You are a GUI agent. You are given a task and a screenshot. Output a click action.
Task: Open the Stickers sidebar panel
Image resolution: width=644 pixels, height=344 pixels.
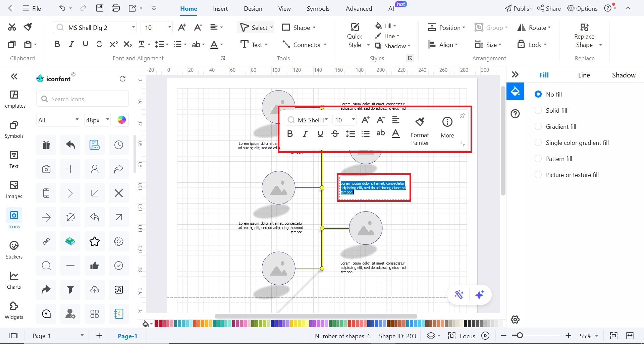pos(14,250)
